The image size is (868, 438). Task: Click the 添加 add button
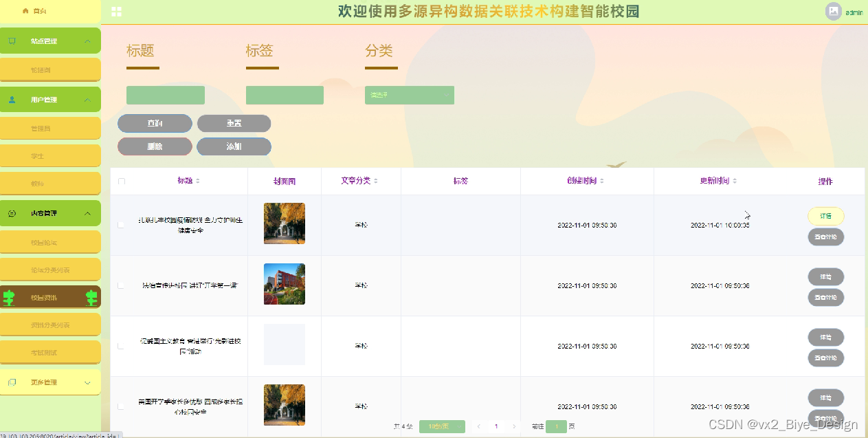point(234,146)
